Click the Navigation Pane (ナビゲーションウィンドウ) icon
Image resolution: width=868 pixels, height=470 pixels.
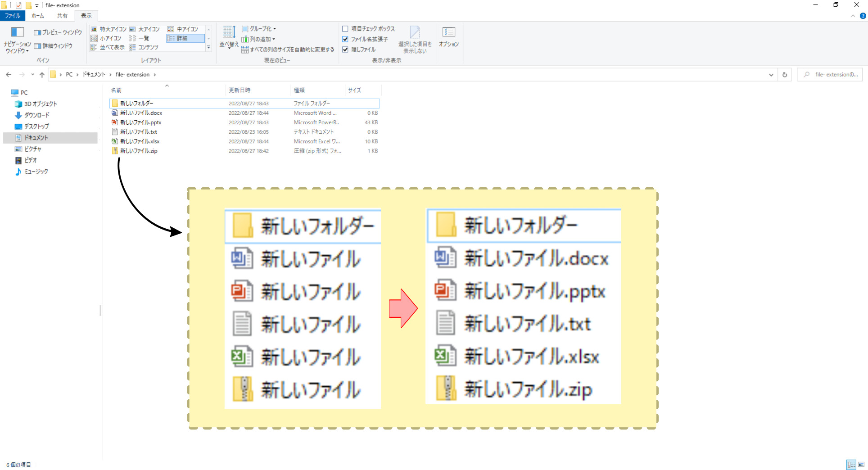point(17,32)
